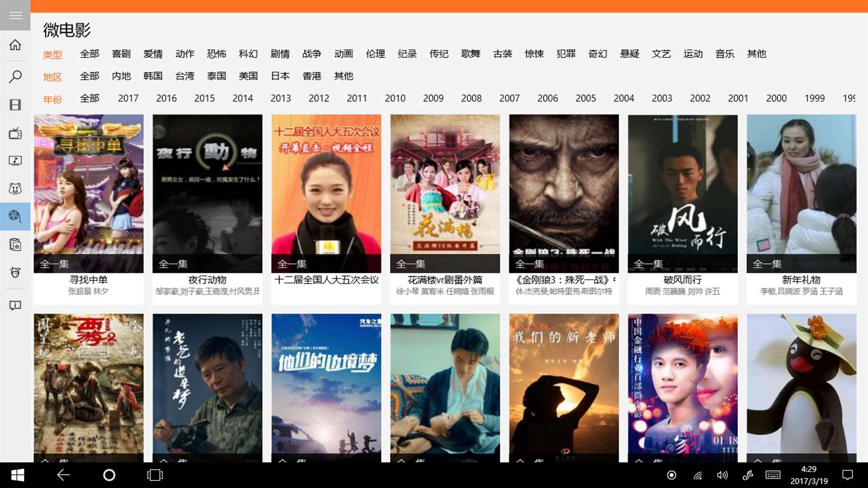Screen dimensions: 868x488
Task: Filter region by 美国
Action: [248, 76]
